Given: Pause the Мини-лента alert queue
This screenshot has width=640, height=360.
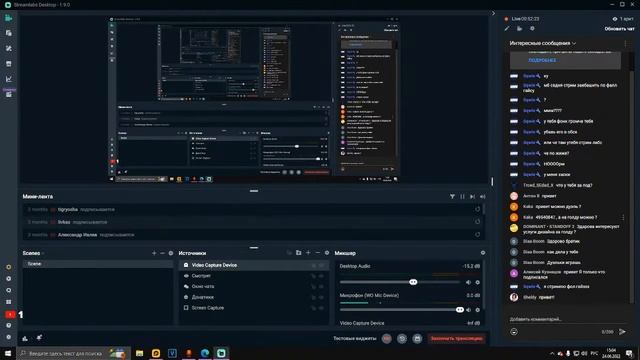Looking at the screenshot, I should tap(462, 196).
